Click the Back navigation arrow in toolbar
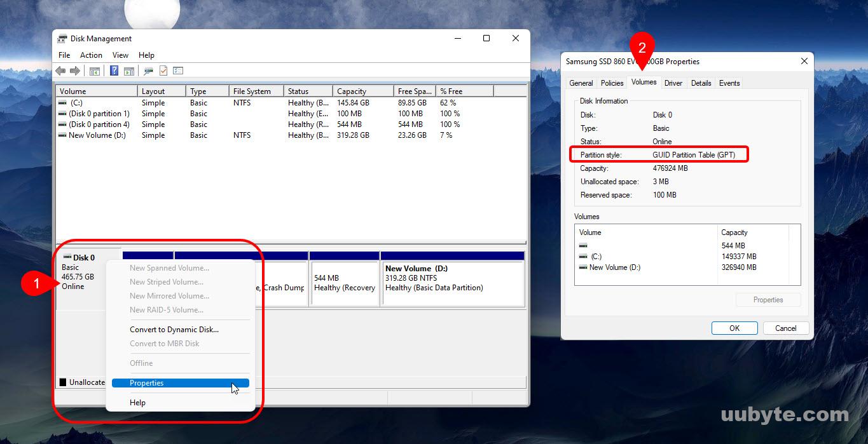Viewport: 868px width, 444px height. (60, 70)
